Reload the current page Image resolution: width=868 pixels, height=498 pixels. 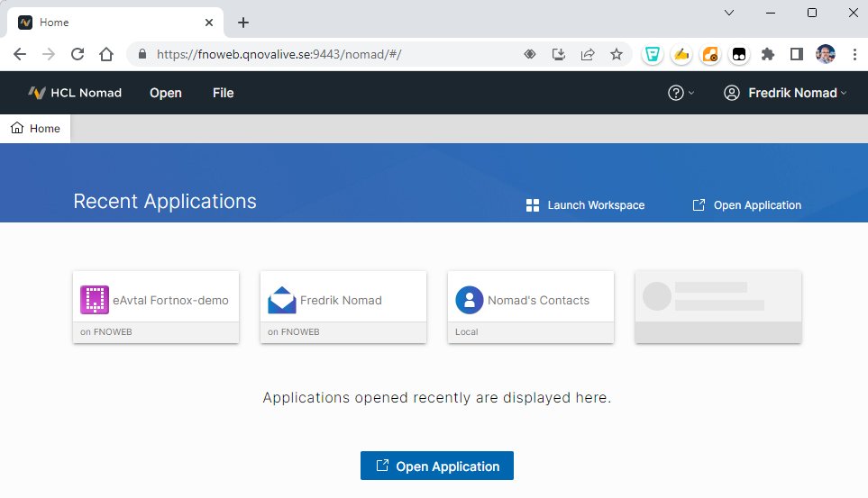pos(78,54)
